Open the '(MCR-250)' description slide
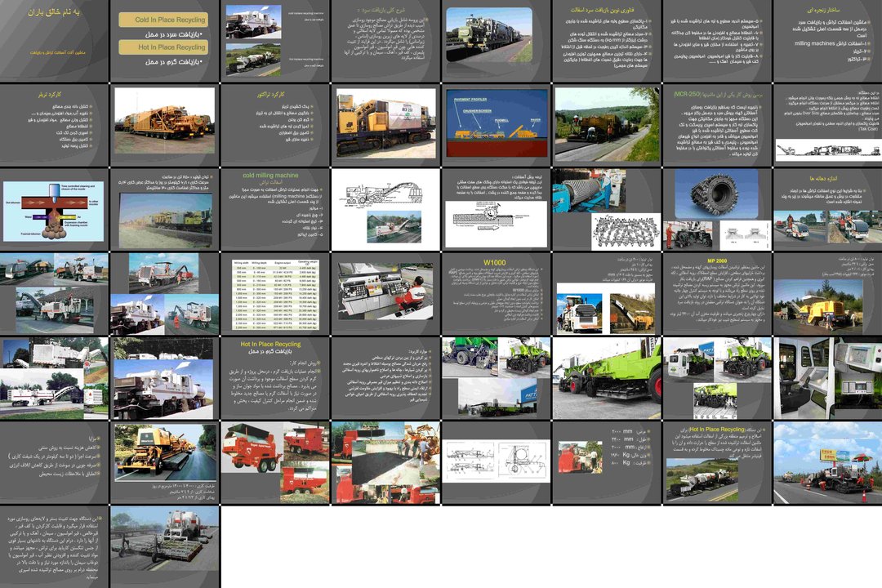Screen dimensions: 882x588 coord(716,125)
